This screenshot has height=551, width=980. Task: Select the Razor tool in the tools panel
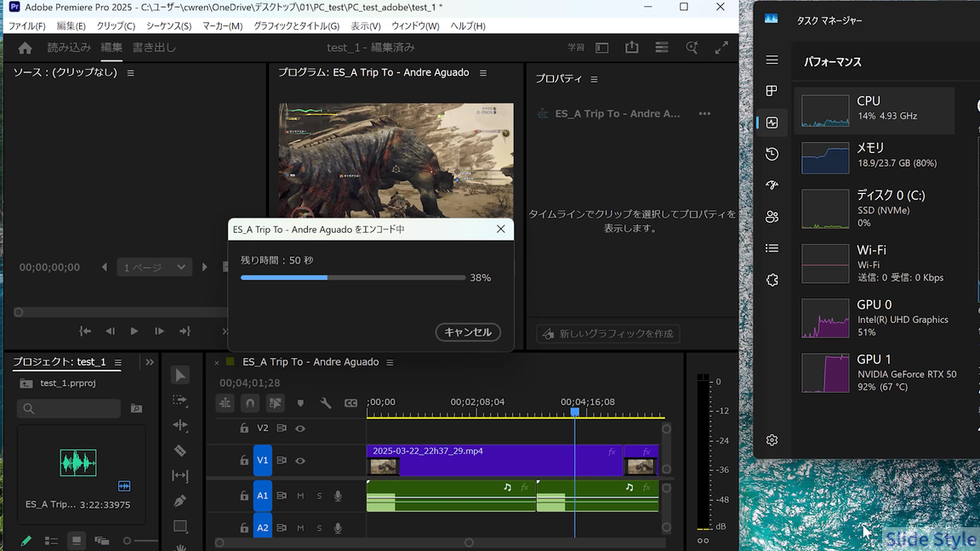[x=180, y=451]
